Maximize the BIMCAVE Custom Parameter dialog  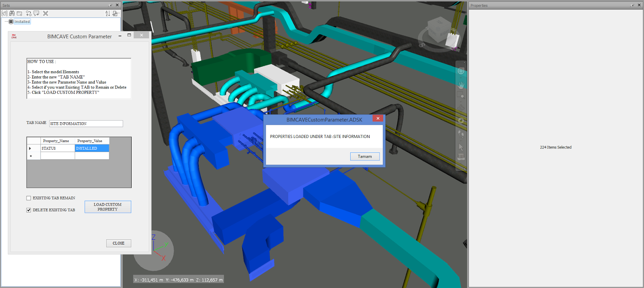pyautogui.click(x=129, y=35)
